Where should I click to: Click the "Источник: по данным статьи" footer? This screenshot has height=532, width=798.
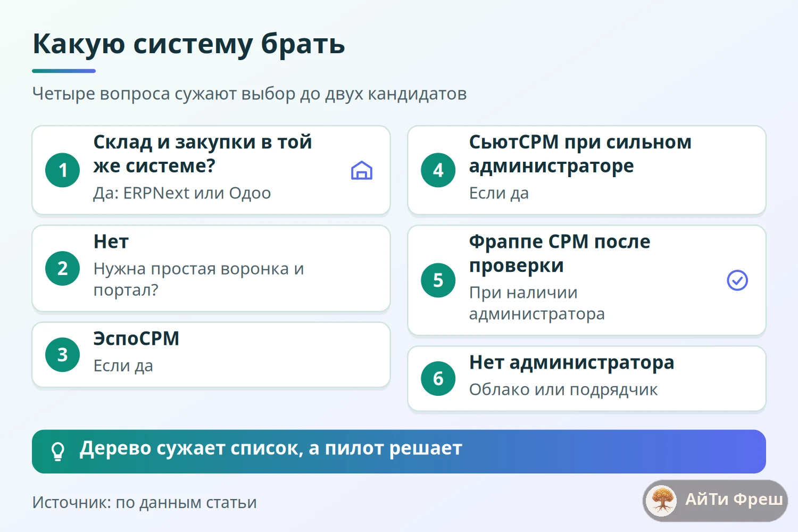pyautogui.click(x=145, y=503)
